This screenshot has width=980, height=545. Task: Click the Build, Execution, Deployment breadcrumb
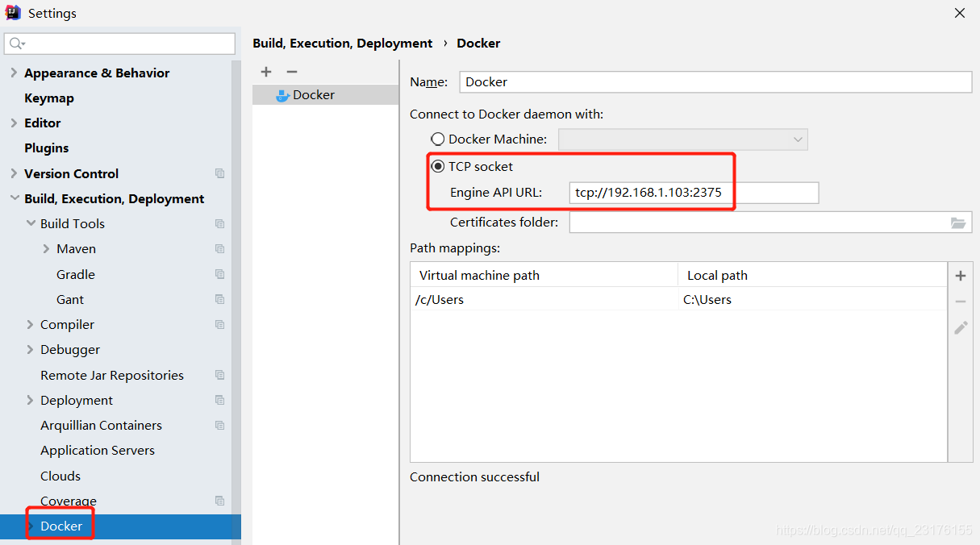click(342, 43)
